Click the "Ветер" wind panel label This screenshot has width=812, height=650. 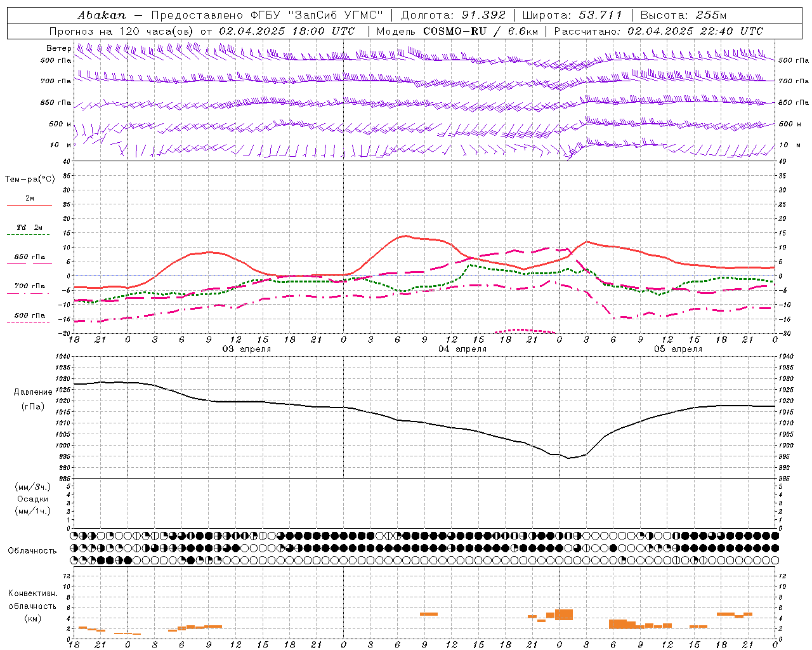59,48
